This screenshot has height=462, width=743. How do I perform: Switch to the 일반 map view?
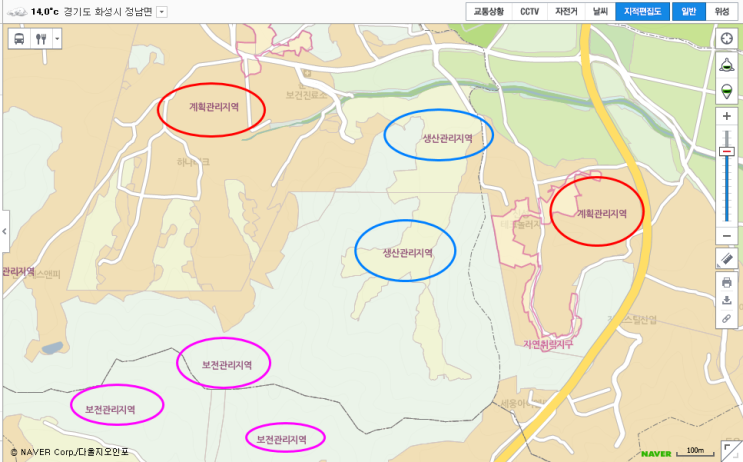pos(689,11)
